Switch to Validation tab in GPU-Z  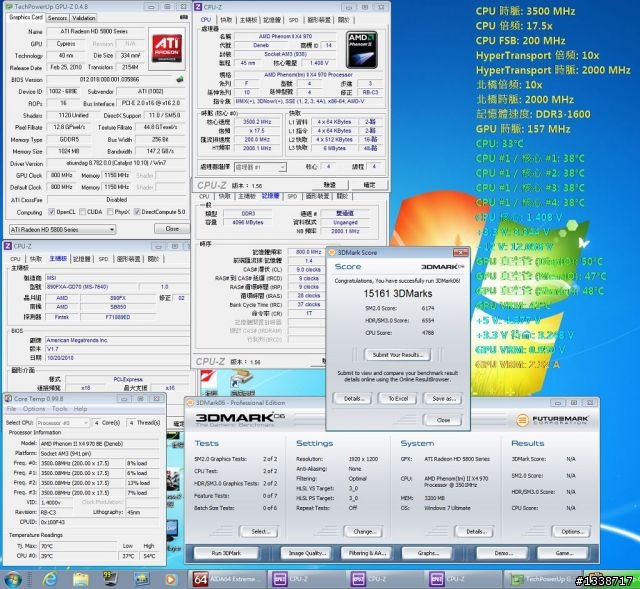coord(84,18)
